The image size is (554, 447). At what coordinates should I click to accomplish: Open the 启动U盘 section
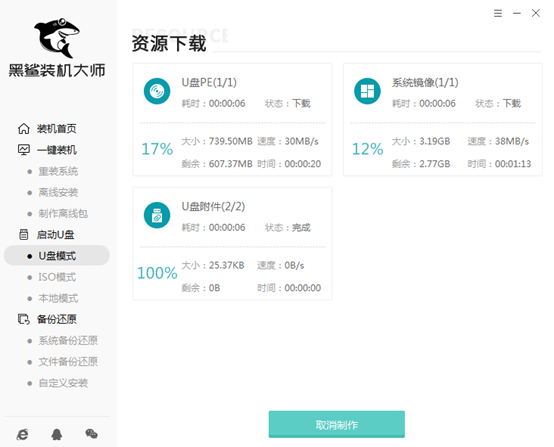pyautogui.click(x=55, y=235)
